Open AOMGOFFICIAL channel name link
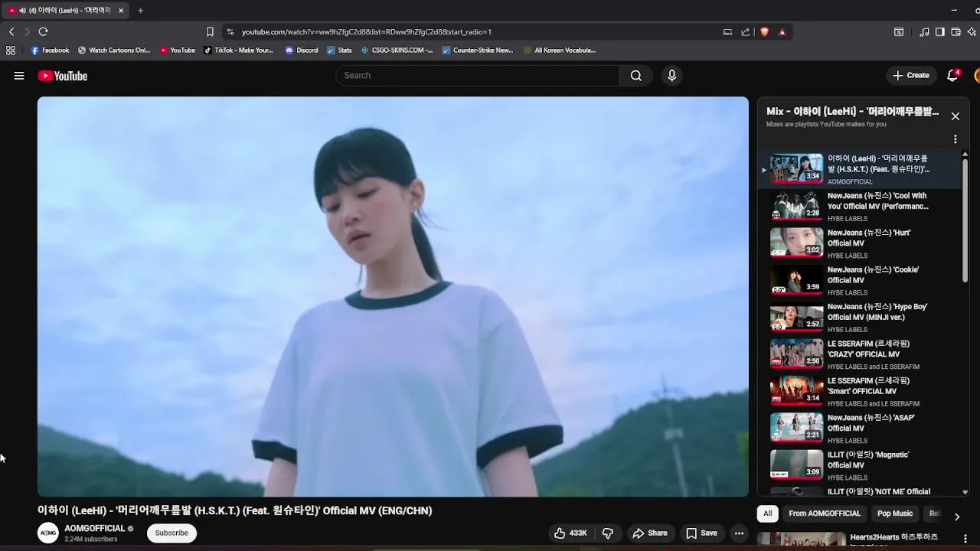980x551 pixels. (x=94, y=529)
